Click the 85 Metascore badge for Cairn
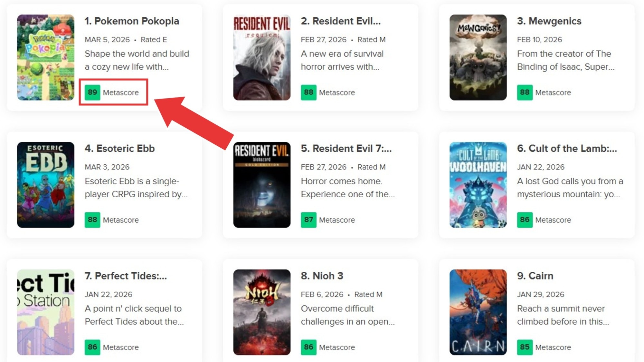The height and width of the screenshot is (362, 644). pyautogui.click(x=525, y=347)
